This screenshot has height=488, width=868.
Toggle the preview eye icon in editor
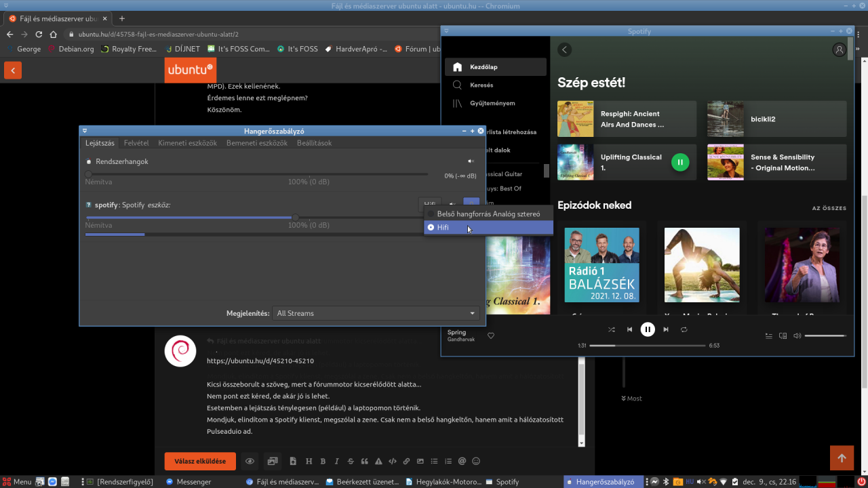(x=250, y=461)
